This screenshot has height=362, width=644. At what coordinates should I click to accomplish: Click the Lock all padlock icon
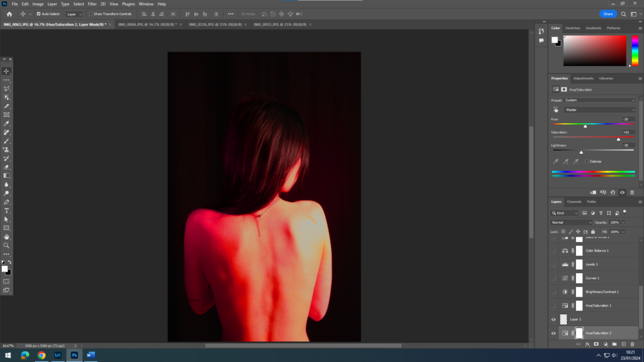(x=593, y=232)
